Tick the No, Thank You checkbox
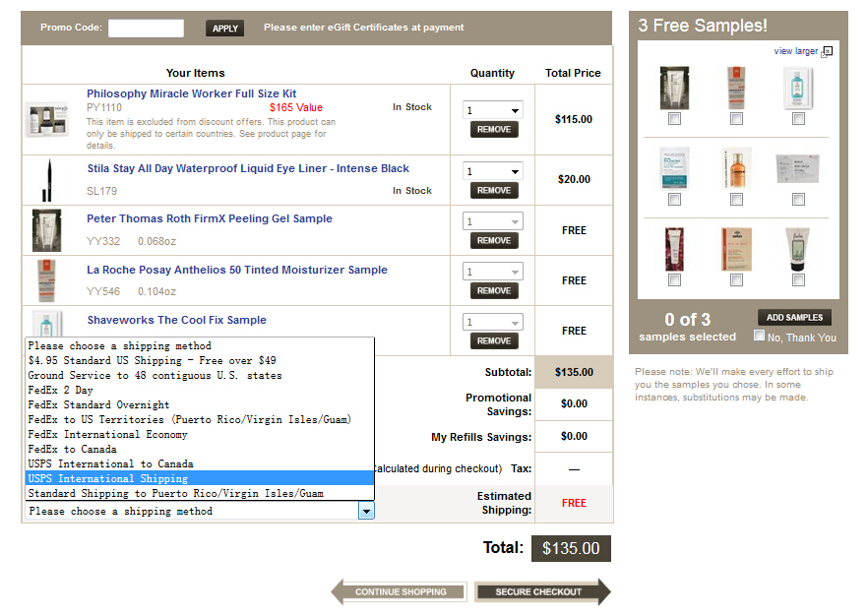Viewport: 868px width, 615px height. coord(759,336)
